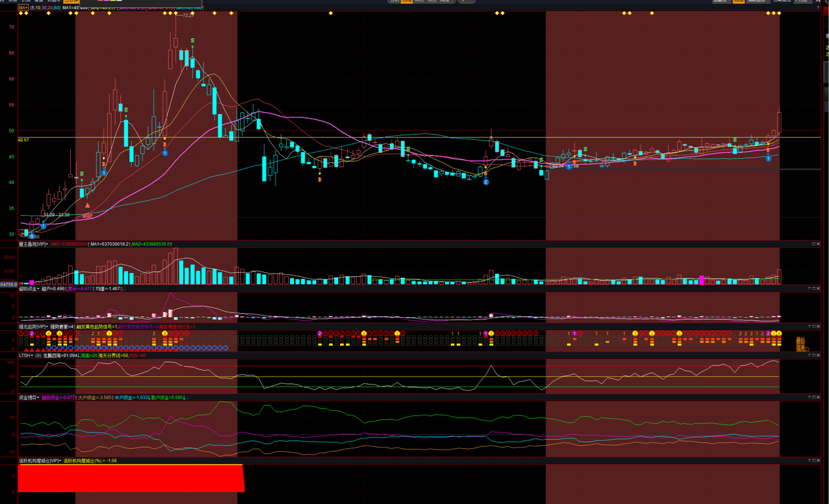Maximize the 活跃机构增减仓 panel

click(814, 461)
